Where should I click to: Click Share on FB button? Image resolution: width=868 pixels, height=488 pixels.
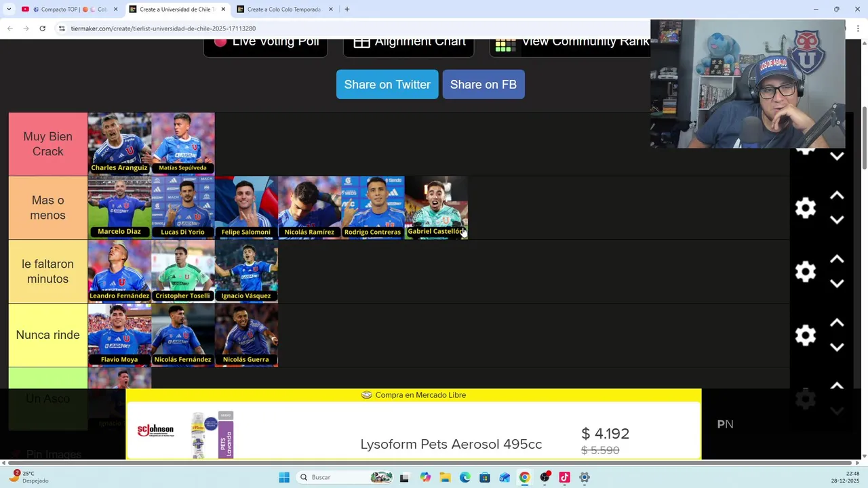click(484, 85)
